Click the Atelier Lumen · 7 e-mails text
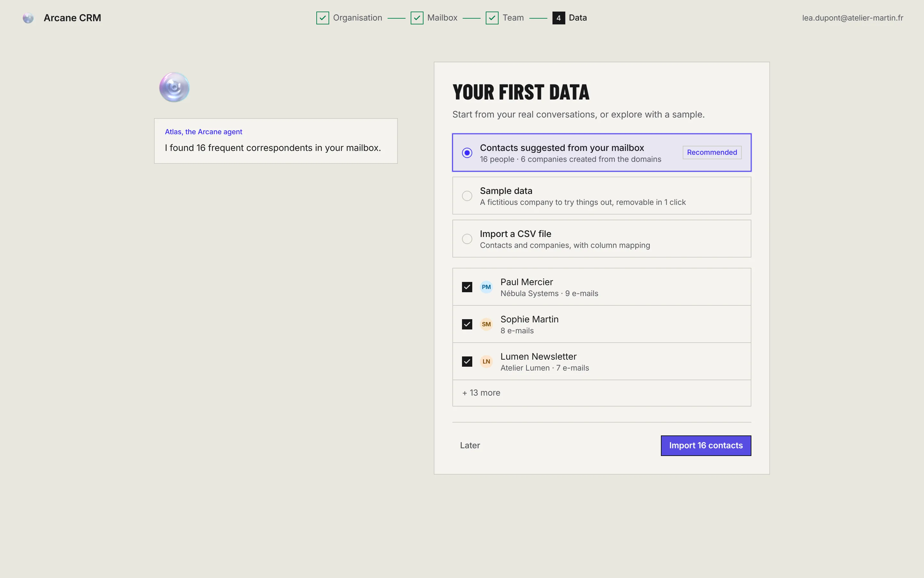 point(544,368)
